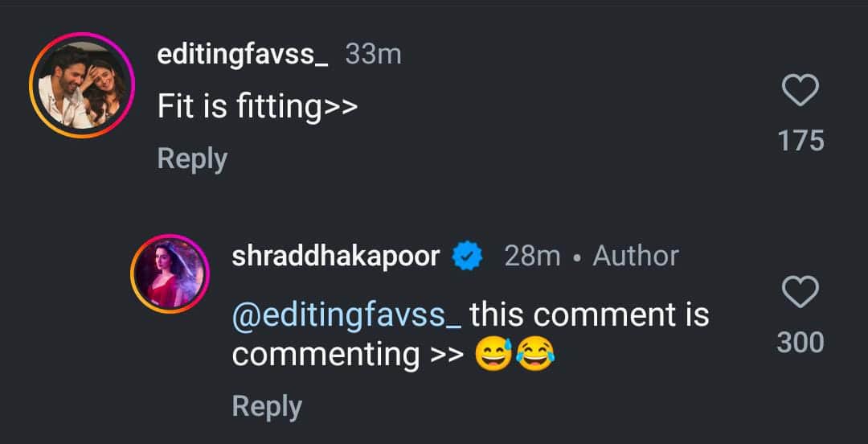The width and height of the screenshot is (868, 444).
Task: Click the word 'commenting' in the reply
Action: click(x=325, y=355)
